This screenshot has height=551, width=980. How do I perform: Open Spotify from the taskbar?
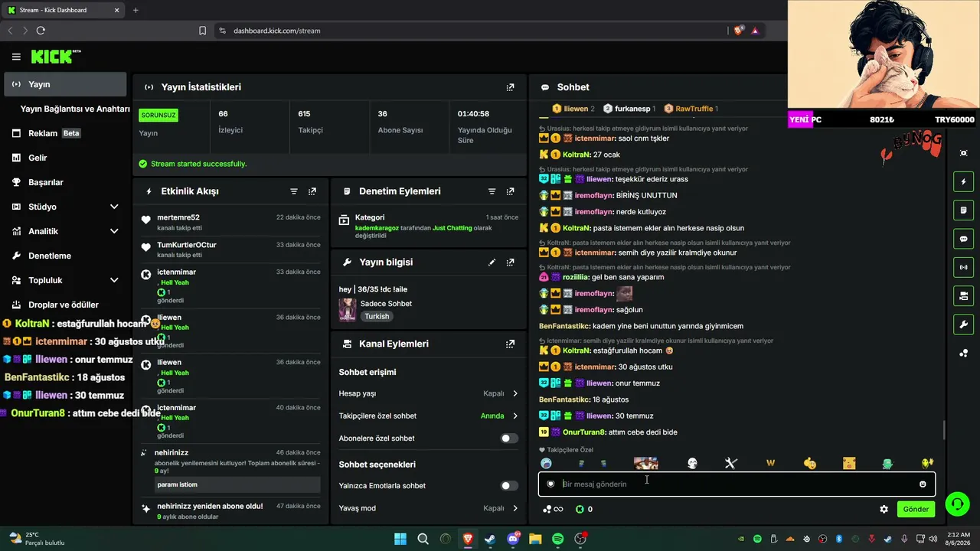coord(557,539)
